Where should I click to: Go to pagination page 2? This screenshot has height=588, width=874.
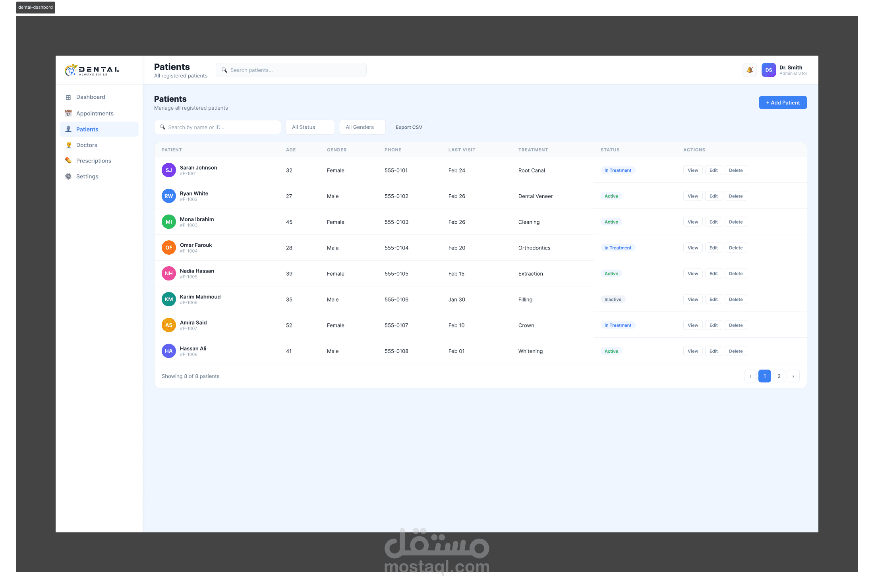pyautogui.click(x=779, y=376)
